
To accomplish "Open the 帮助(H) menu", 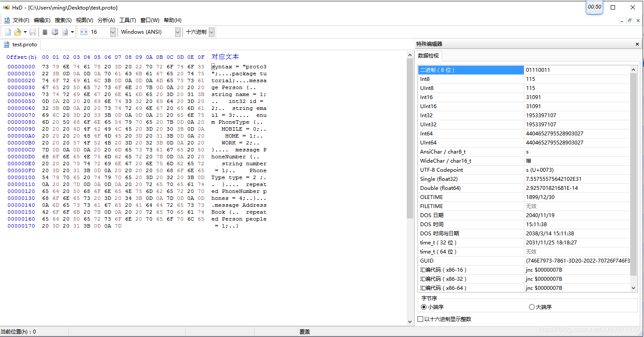I will tap(172, 20).
